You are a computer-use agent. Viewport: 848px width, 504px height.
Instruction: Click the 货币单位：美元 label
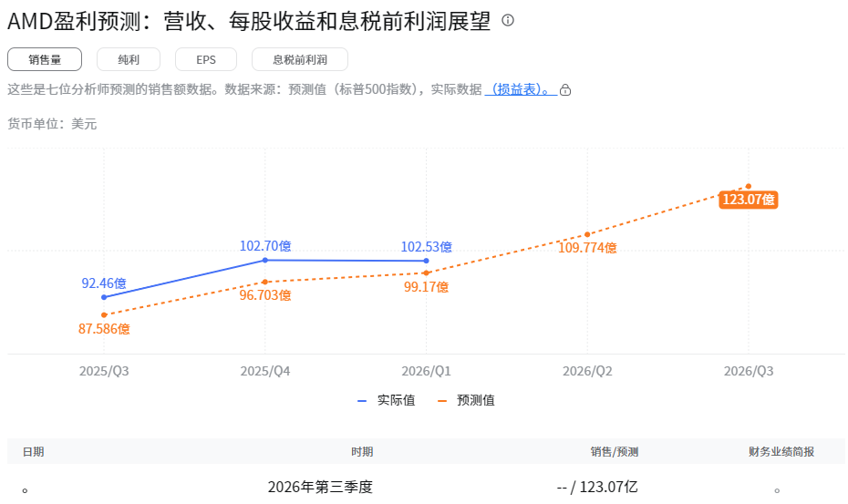[52, 124]
